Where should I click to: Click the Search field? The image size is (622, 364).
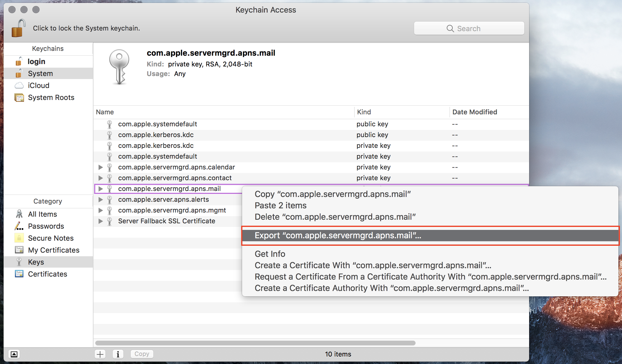pyautogui.click(x=469, y=28)
